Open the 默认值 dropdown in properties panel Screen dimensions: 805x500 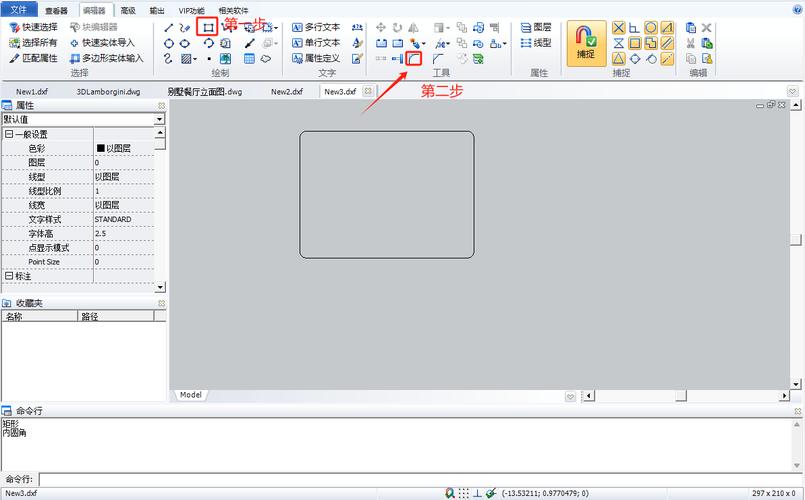[x=160, y=119]
